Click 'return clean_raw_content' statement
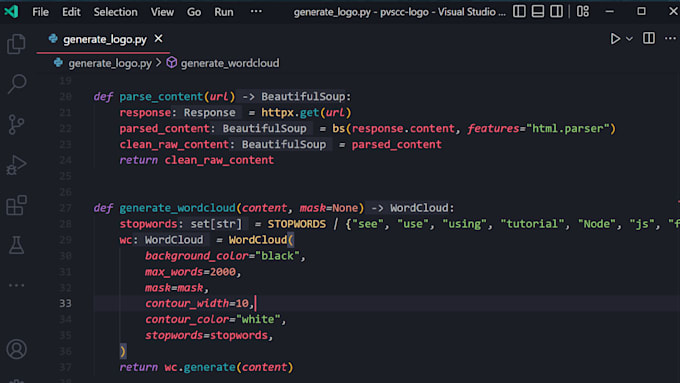 [x=196, y=160]
